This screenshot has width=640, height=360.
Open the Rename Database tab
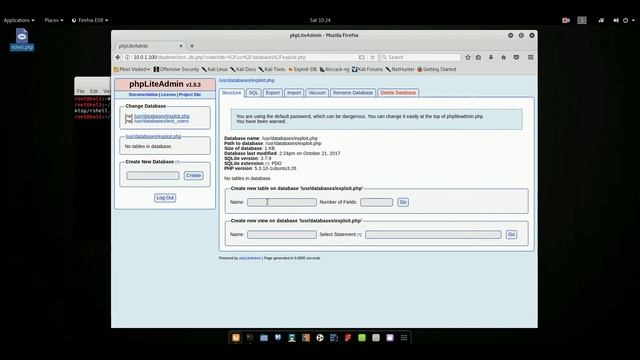click(x=353, y=93)
